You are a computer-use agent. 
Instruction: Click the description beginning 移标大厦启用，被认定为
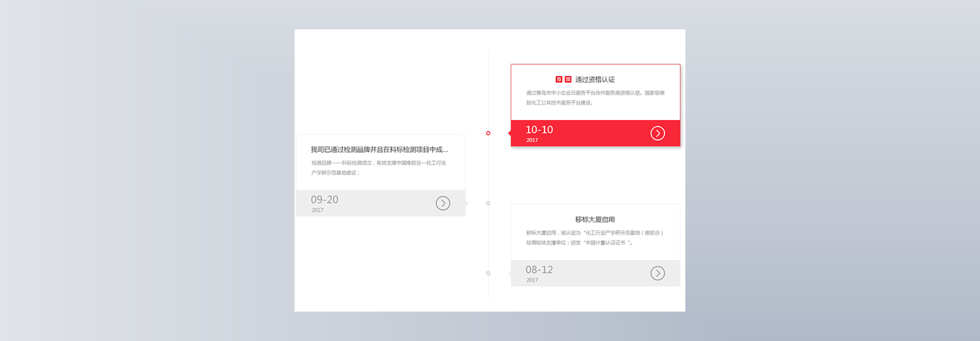pyautogui.click(x=595, y=238)
